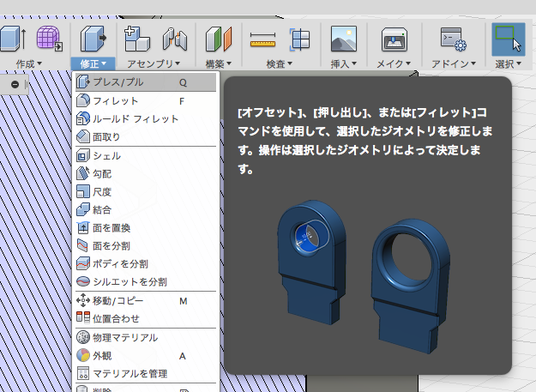Image resolution: width=536 pixels, height=392 pixels.
Task: Open the 選択 dropdown menu
Action: (x=509, y=63)
